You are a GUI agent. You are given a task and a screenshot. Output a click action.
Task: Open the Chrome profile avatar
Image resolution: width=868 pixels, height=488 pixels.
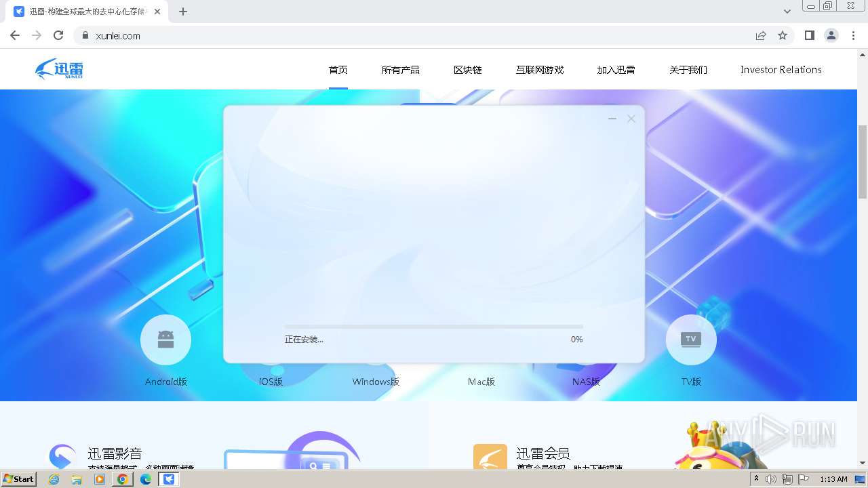click(x=831, y=36)
